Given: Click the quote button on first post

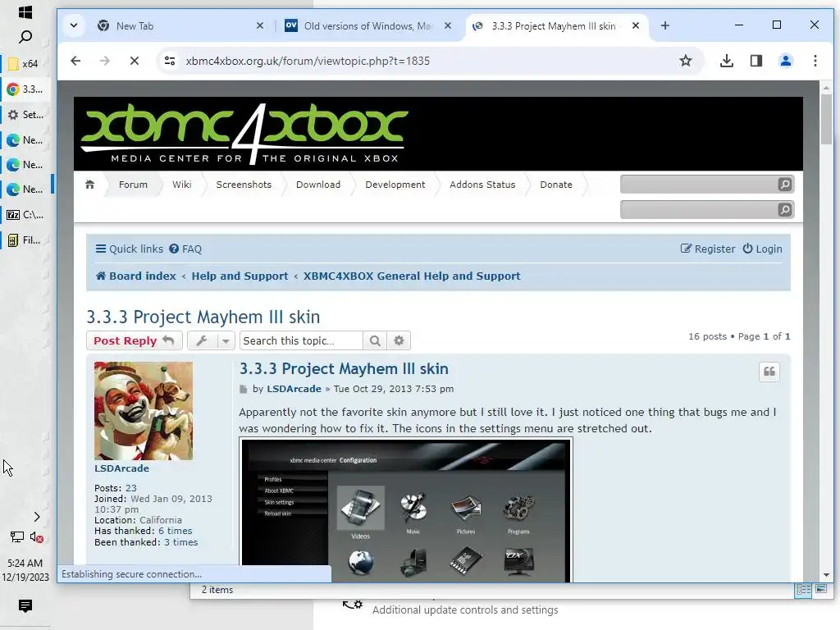Looking at the screenshot, I should click(769, 372).
